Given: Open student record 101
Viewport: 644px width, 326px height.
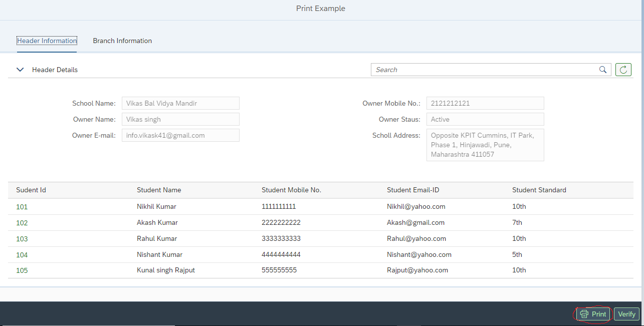Looking at the screenshot, I should [x=22, y=206].
